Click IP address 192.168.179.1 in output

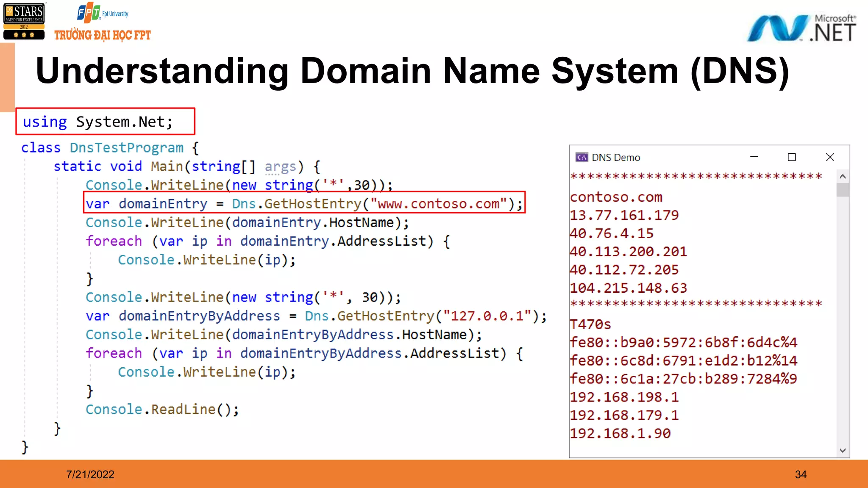[624, 415]
